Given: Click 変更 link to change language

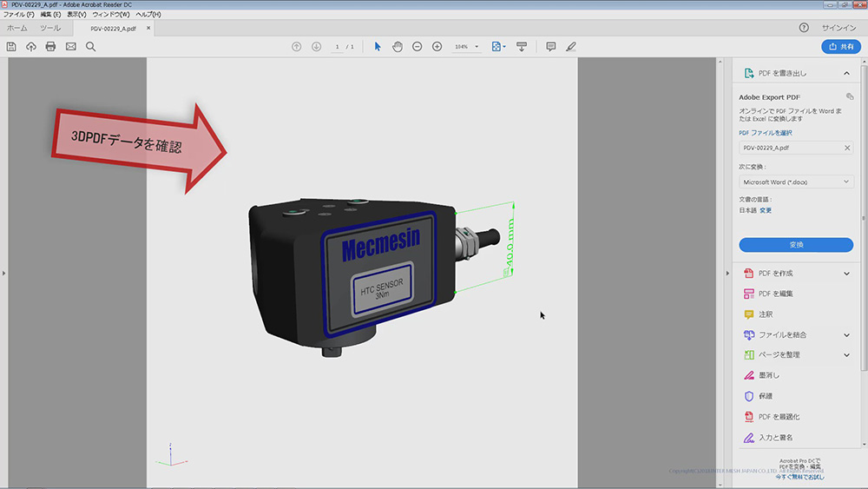Looking at the screenshot, I should coord(766,210).
